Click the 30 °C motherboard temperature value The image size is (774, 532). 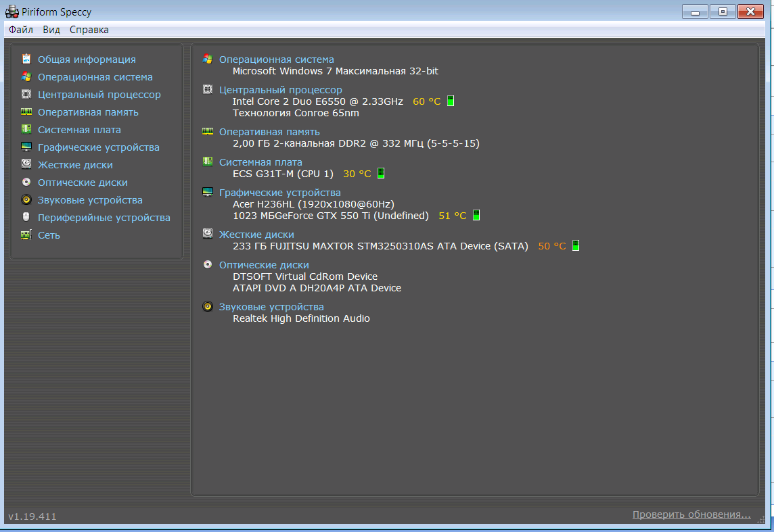pos(357,174)
